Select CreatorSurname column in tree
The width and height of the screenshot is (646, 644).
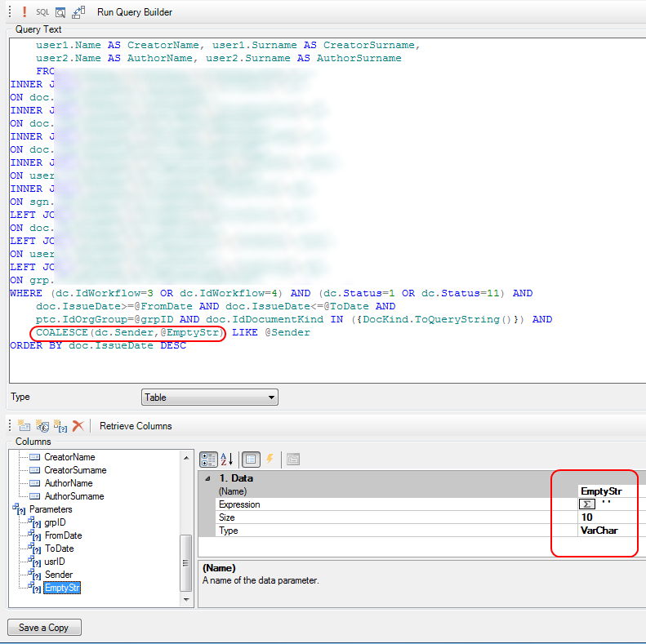point(75,470)
